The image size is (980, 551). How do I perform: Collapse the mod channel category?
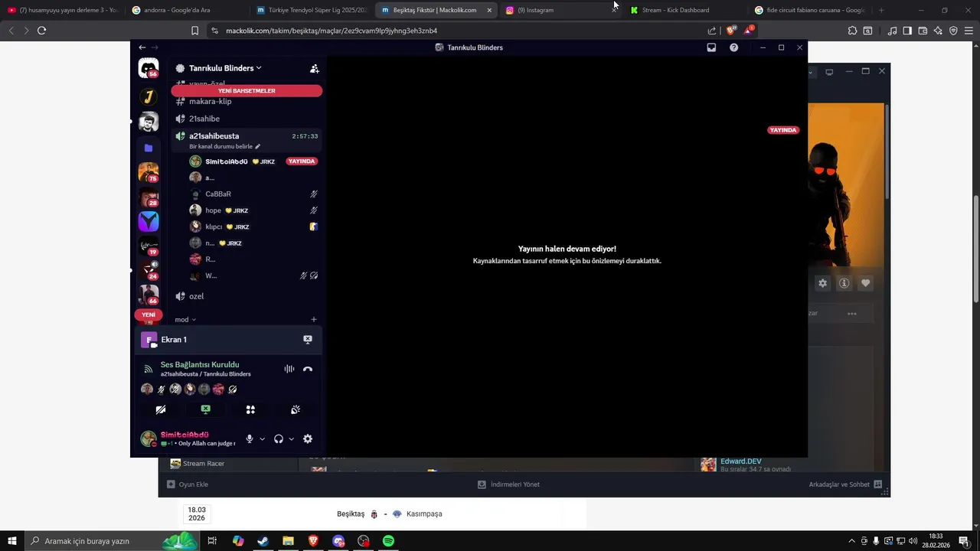pos(185,320)
